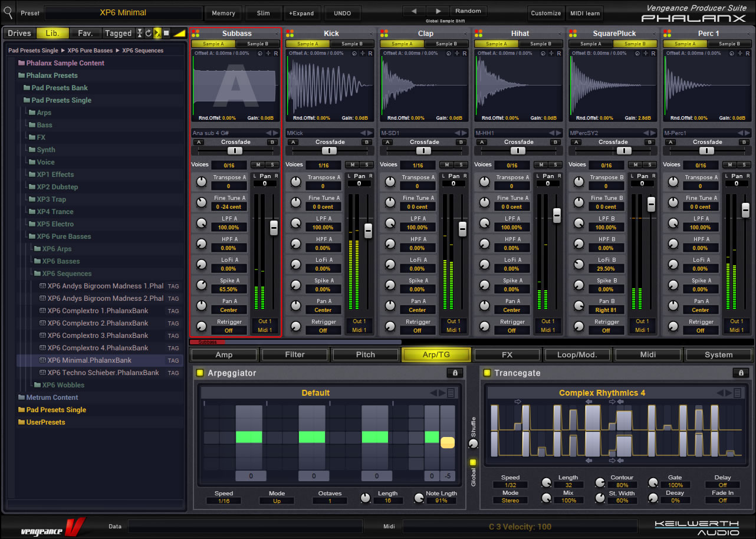Mute the Kick channel with its M button
Viewport: 756px width, 539px height.
(x=353, y=165)
